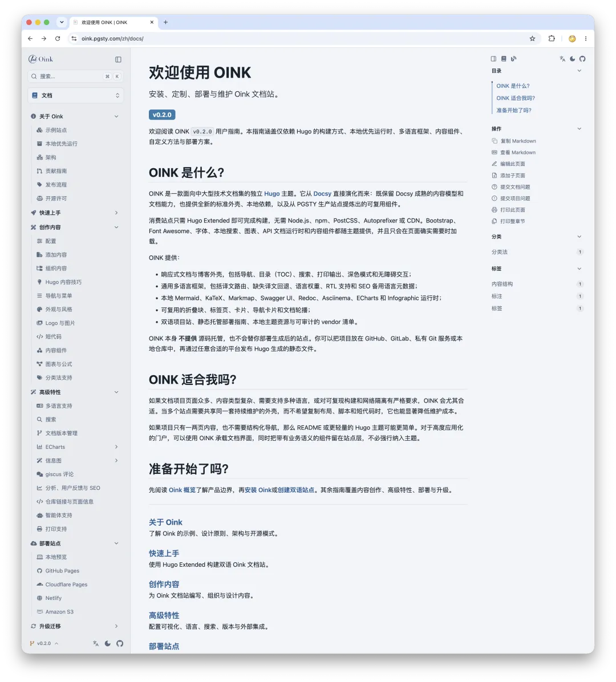Open the GitHub link in the left sidebar footer
Viewport: 616px width, 682px height.
120,643
